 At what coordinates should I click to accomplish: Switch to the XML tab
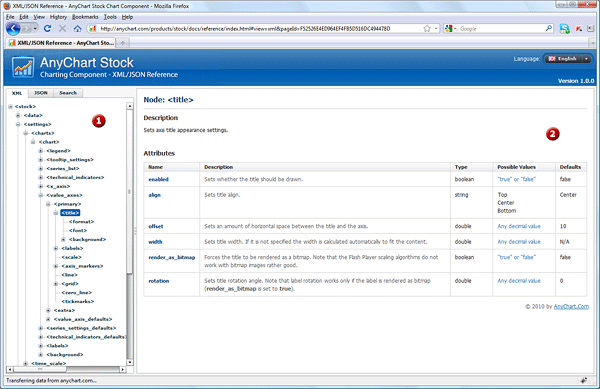(17, 93)
